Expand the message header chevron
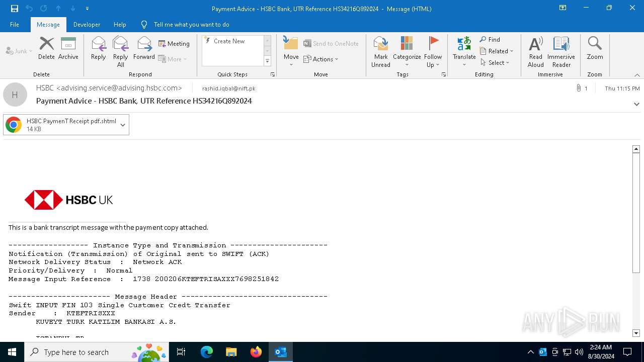 636,104
